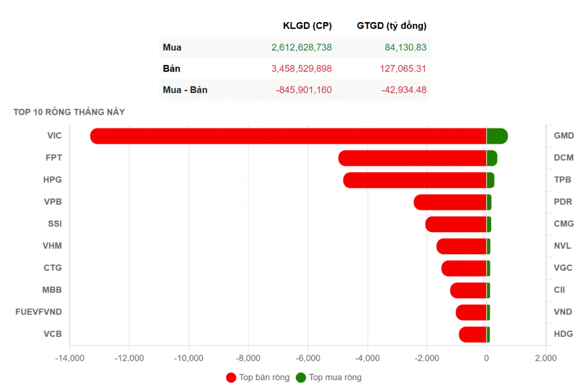Click the red SSI bar
Image resolution: width=588 pixels, height=391 pixels.
(x=456, y=224)
